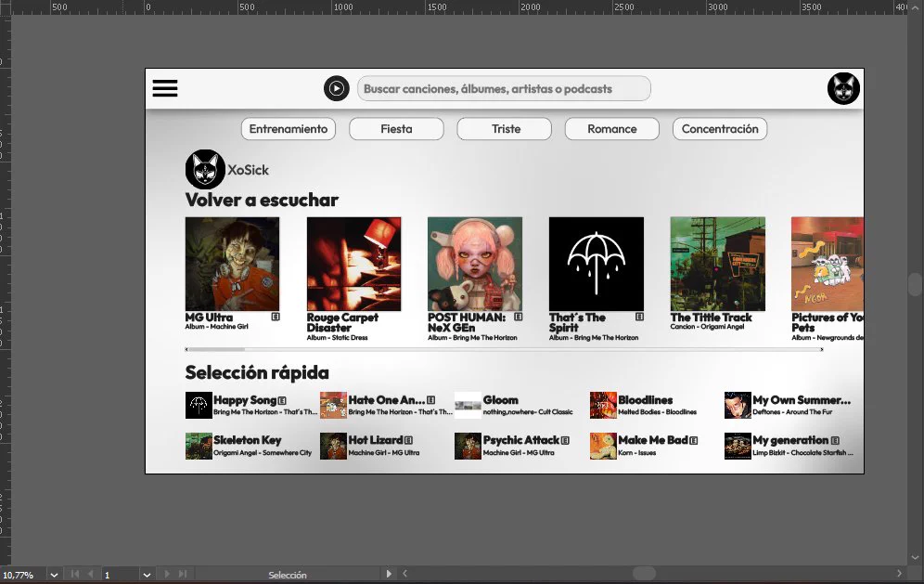Click the explicit badge next to Hot Lizard
This screenshot has height=584, width=924.
(x=409, y=441)
